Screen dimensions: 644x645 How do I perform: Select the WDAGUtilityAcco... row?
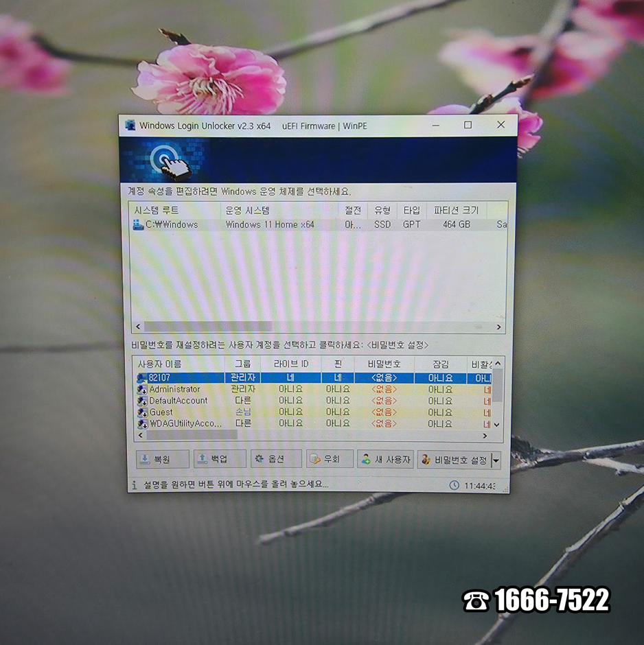point(313,423)
